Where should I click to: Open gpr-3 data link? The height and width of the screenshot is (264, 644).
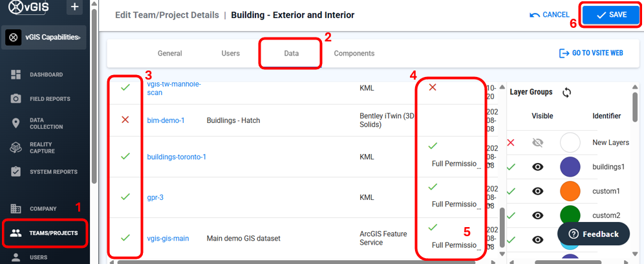pyautogui.click(x=155, y=197)
